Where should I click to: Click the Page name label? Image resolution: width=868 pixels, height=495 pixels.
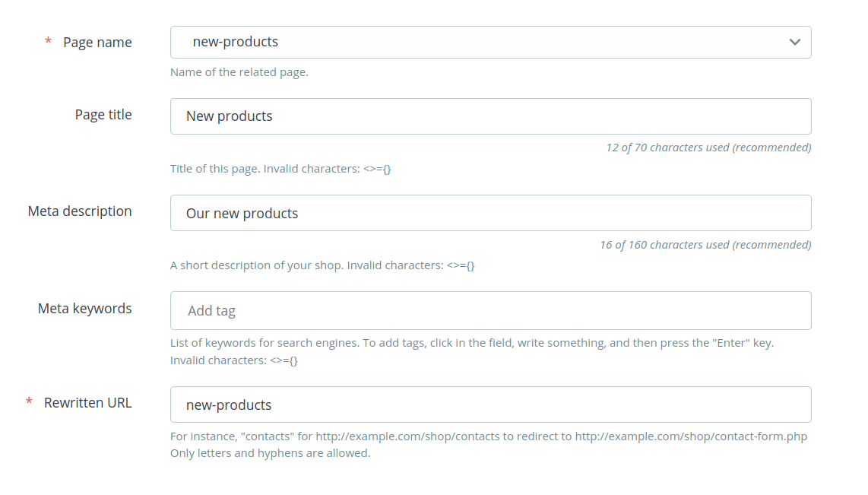(x=97, y=42)
